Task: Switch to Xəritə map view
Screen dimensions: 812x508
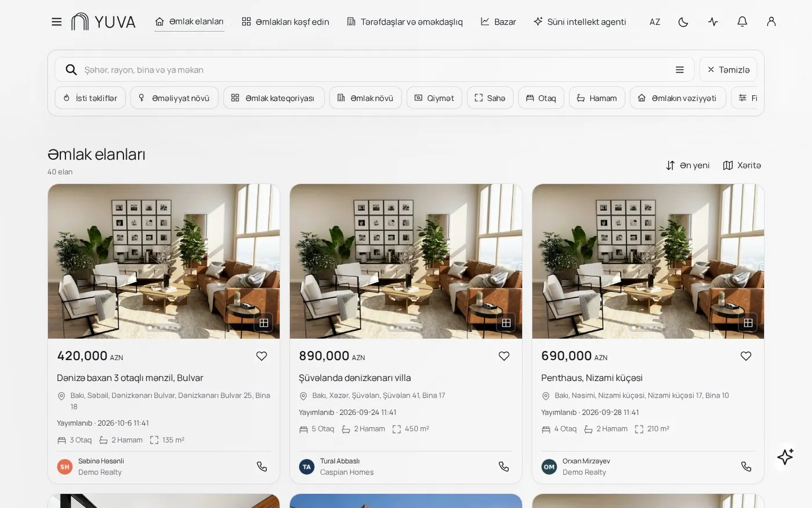Action: (742, 165)
